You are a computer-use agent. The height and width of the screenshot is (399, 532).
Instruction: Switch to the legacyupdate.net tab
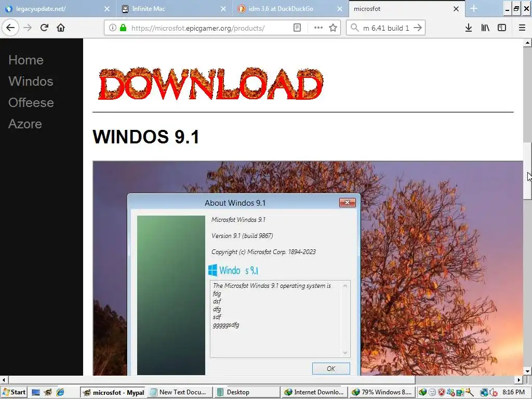click(x=58, y=9)
